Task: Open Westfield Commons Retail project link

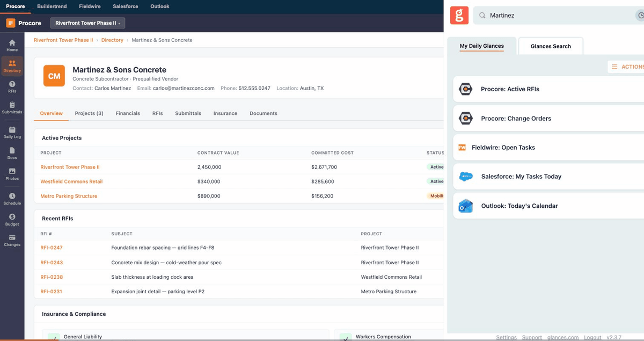Action: [x=71, y=182]
